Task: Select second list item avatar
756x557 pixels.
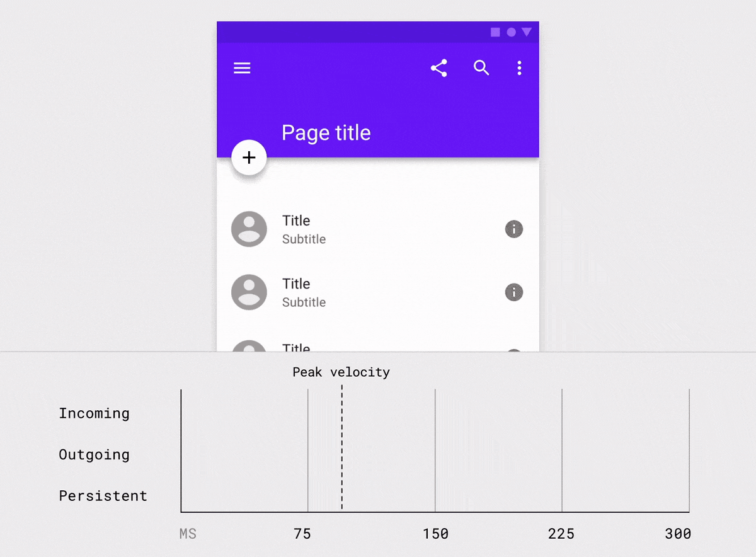Action: point(249,292)
